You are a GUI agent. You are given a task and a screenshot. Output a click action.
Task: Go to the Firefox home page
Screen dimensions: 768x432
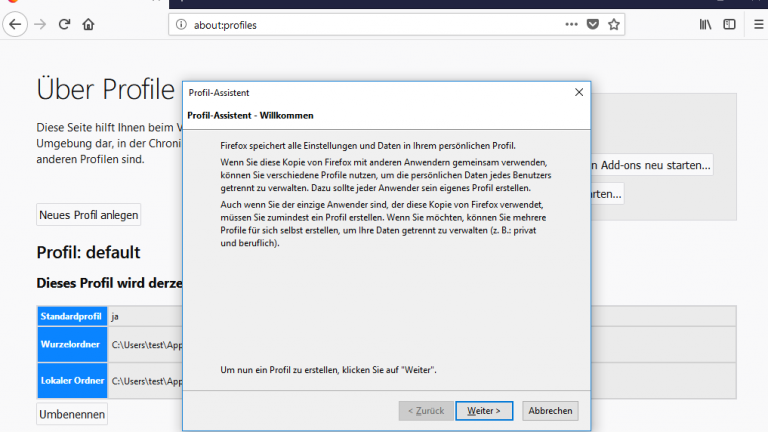tap(89, 24)
